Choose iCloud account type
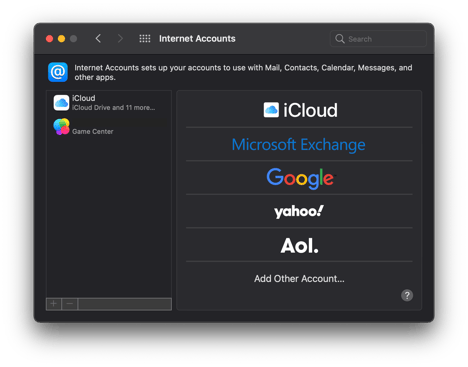 click(x=299, y=110)
